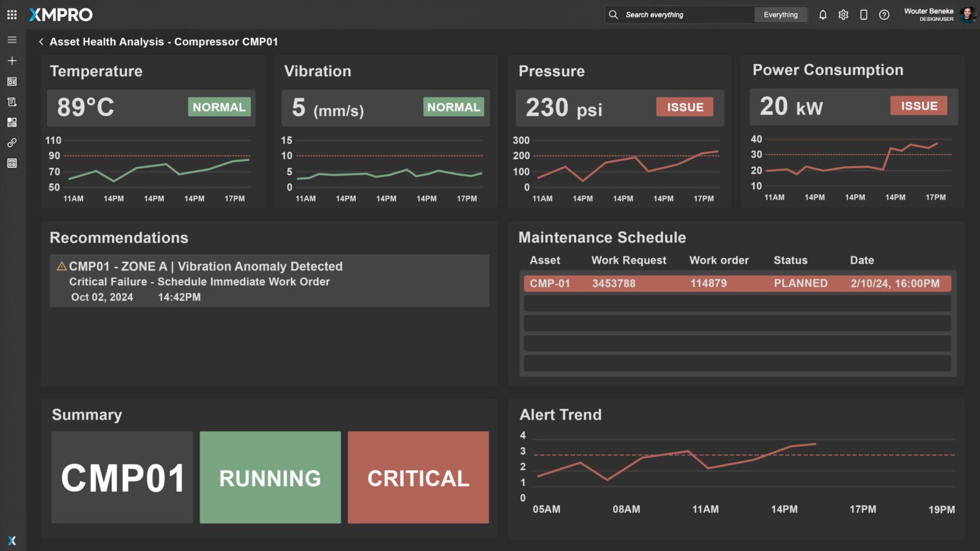
Task: Click the plus icon to add new
Action: 12,61
